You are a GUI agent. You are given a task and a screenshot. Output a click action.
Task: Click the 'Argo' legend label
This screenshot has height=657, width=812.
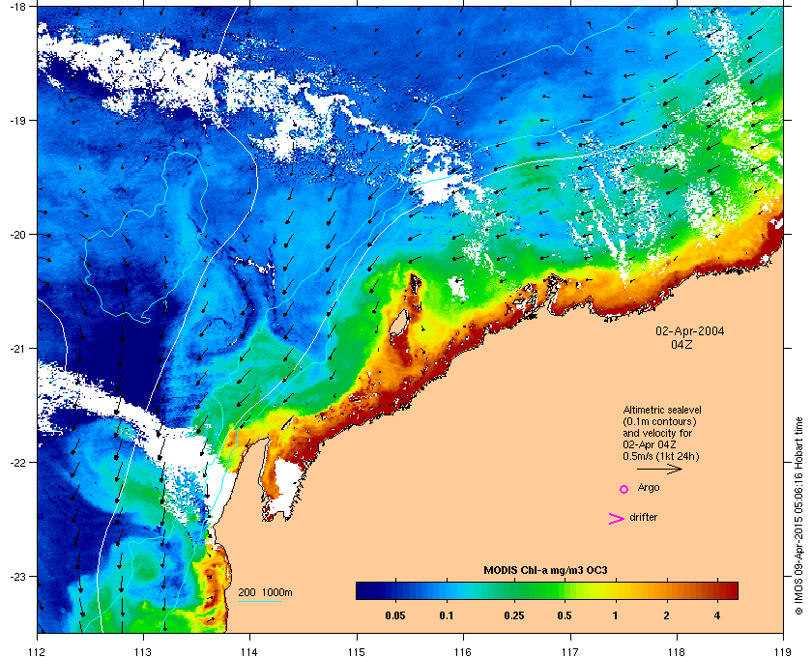649,487
